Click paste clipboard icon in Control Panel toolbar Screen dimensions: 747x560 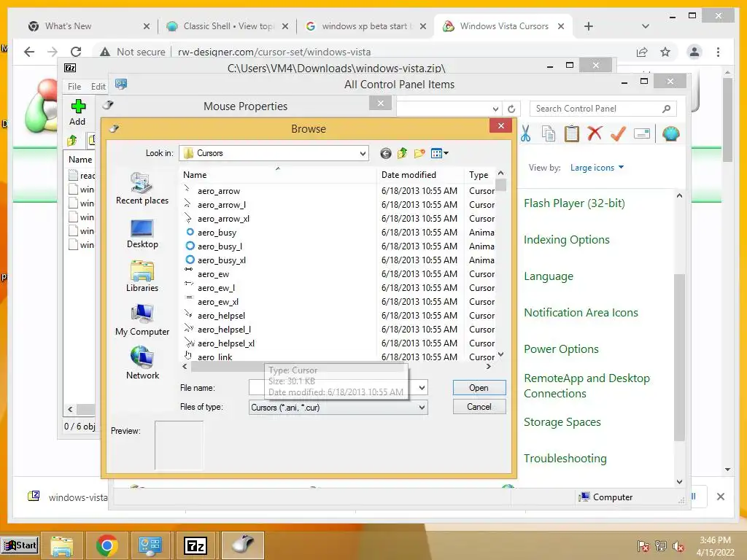pos(571,134)
